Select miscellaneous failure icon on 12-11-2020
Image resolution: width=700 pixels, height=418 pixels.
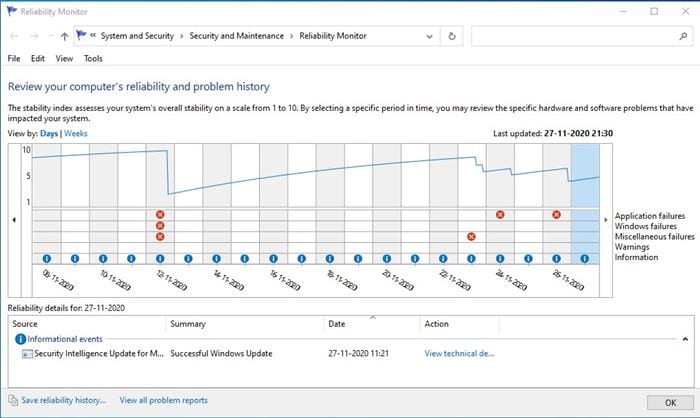[160, 236]
